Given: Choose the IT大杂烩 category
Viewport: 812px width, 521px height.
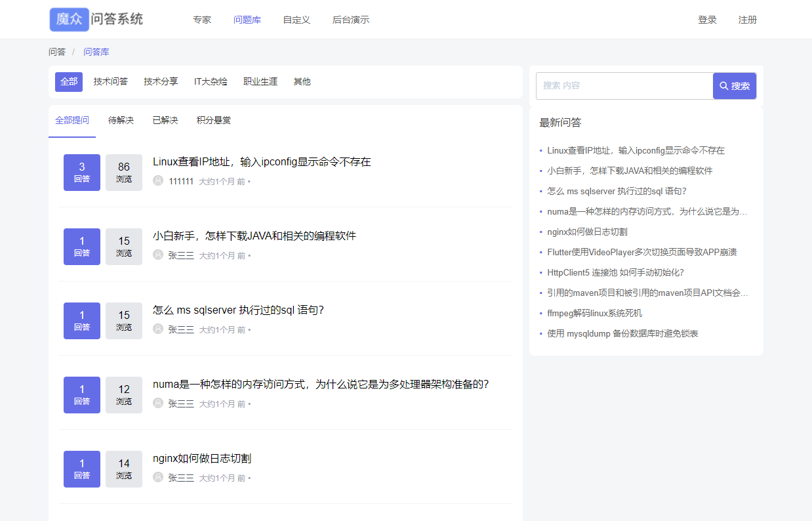Looking at the screenshot, I should coord(211,82).
